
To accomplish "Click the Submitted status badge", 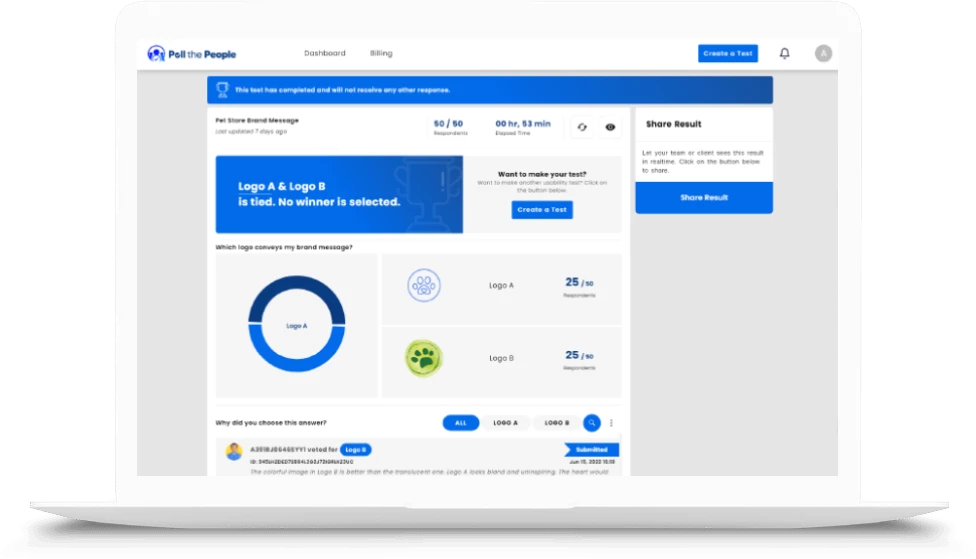I will coord(591,449).
